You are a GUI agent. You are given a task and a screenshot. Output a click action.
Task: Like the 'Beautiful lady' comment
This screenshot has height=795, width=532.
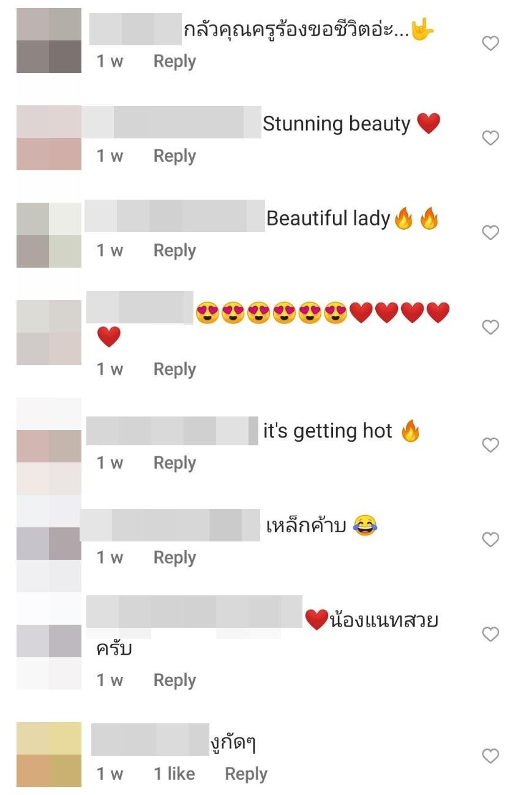tap(490, 233)
